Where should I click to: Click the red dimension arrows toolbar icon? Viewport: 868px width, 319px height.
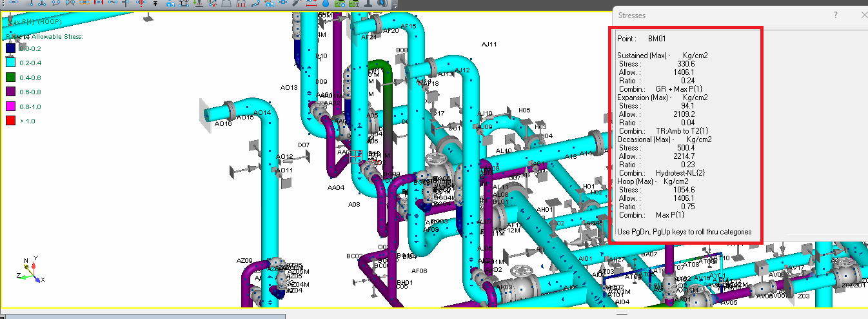click(311, 3)
